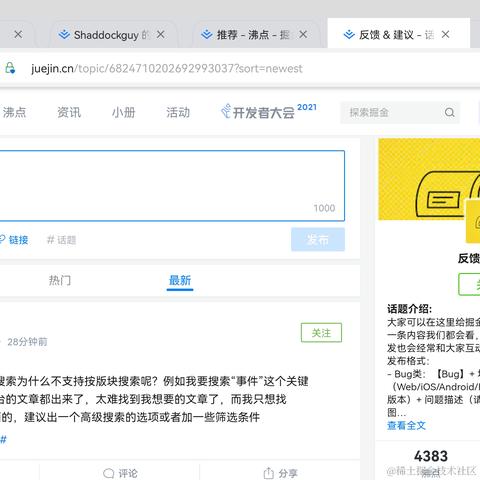
Task: Open the post's 评论 comments
Action: [x=120, y=473]
